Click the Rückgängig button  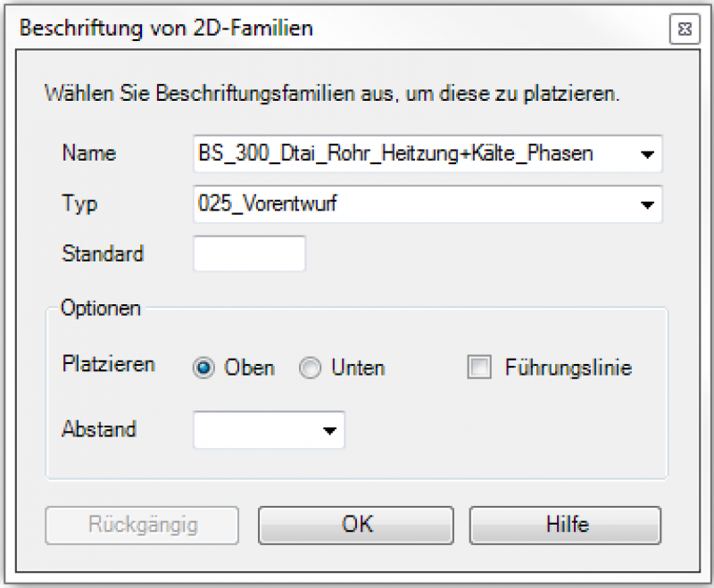coord(142,525)
